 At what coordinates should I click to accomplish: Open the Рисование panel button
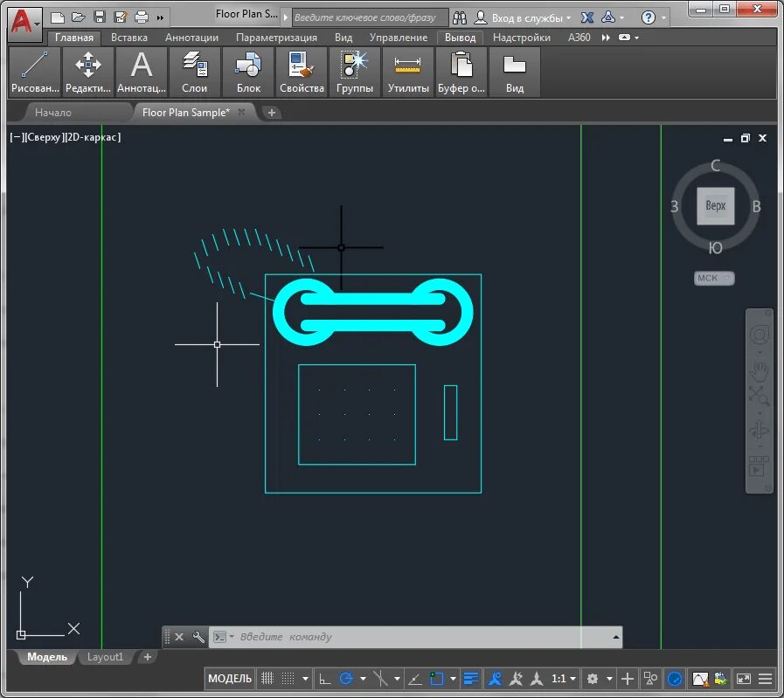[x=34, y=72]
